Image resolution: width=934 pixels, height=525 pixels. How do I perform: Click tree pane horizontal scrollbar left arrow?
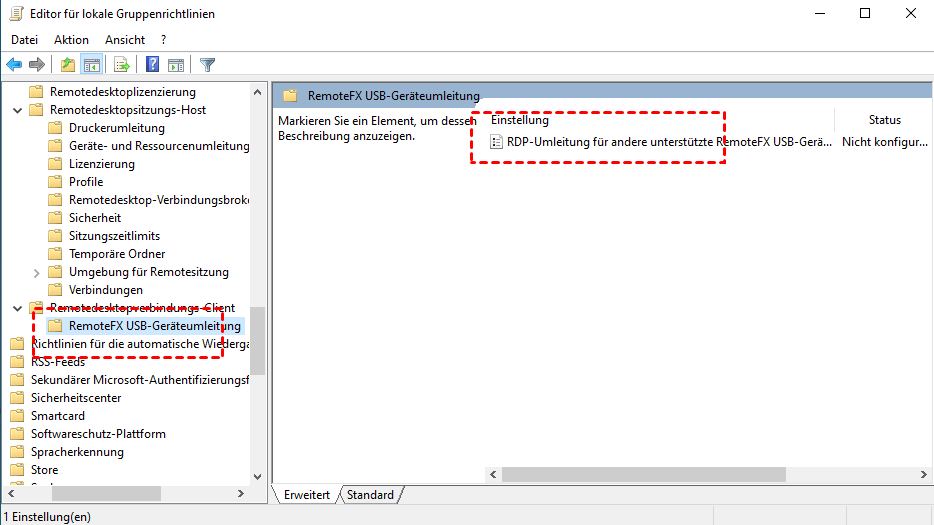(x=11, y=493)
